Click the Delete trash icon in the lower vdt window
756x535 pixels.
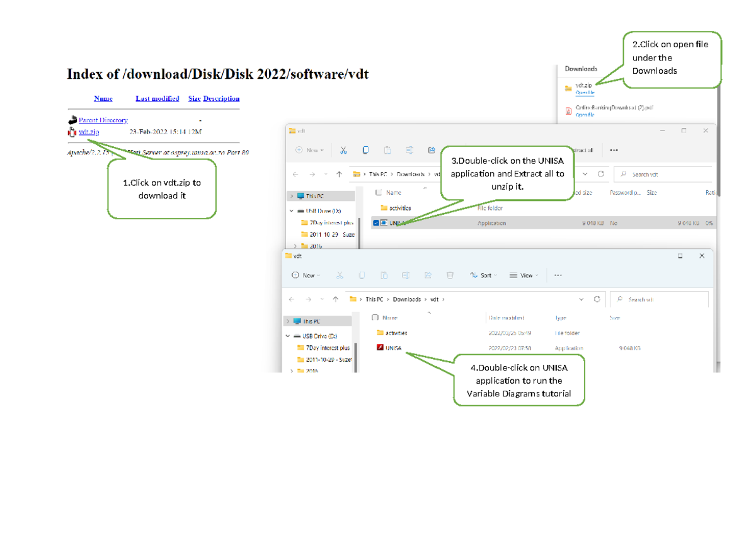tap(450, 275)
